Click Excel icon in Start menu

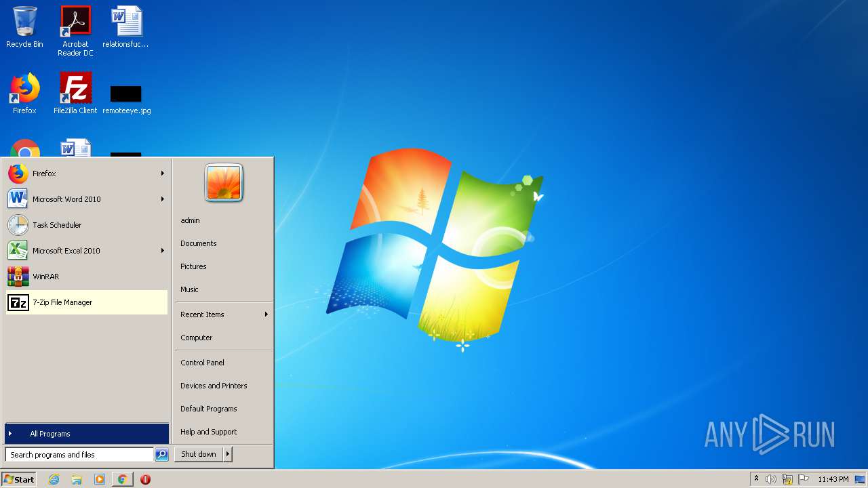18,251
